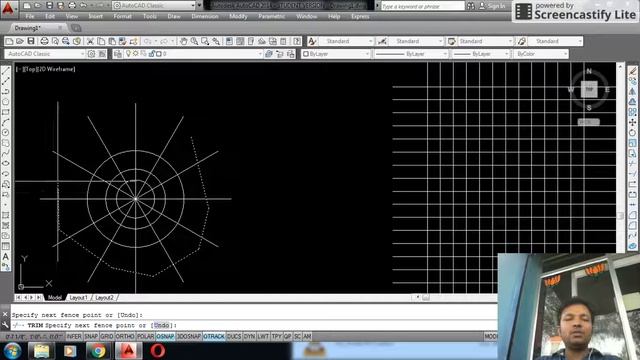Toggle SNAP mode in status bar
The height and width of the screenshot is (360, 640).
click(x=91, y=336)
